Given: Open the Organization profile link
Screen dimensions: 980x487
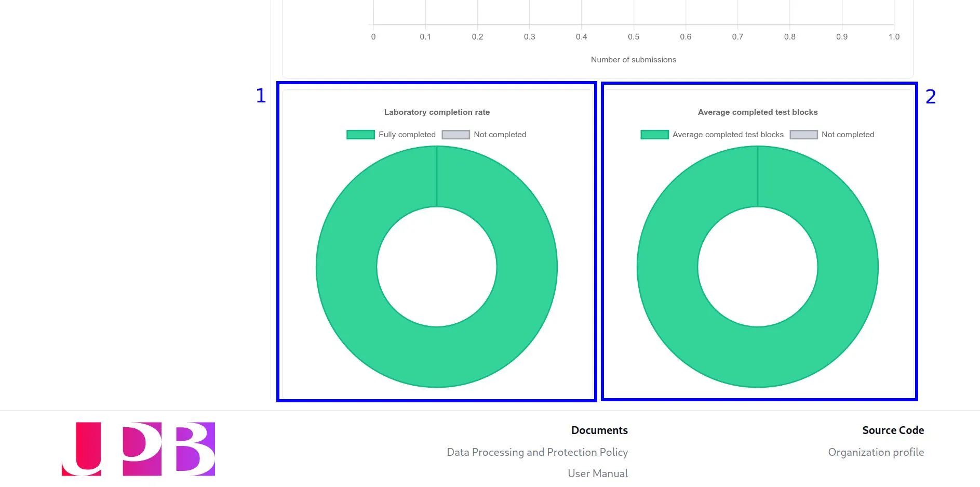Looking at the screenshot, I should (x=876, y=452).
